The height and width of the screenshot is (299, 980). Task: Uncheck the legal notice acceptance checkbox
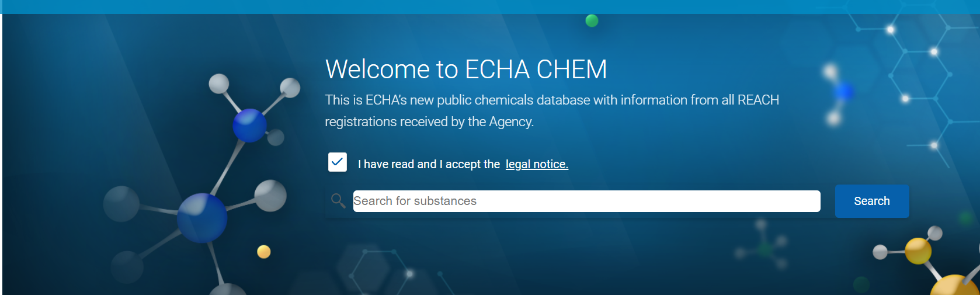[338, 162]
